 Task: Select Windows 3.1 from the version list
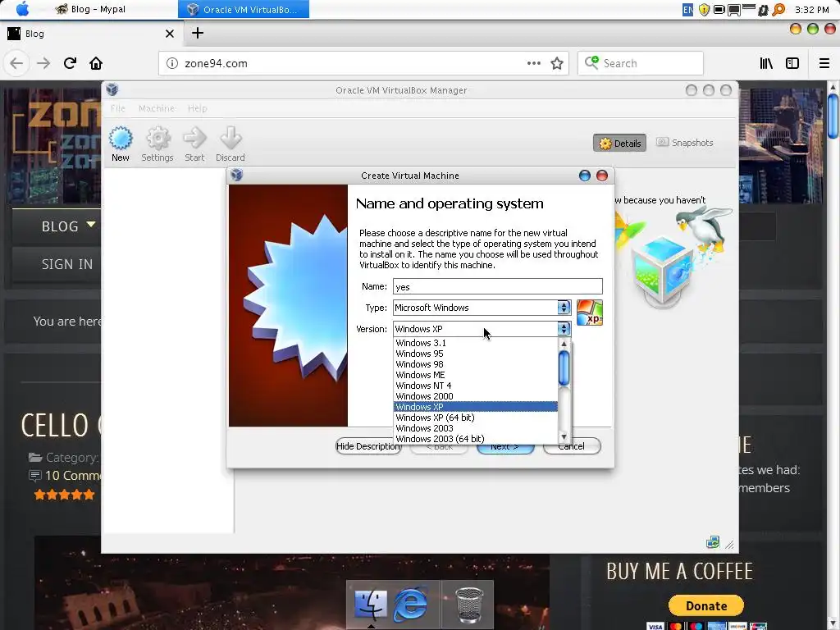475,343
